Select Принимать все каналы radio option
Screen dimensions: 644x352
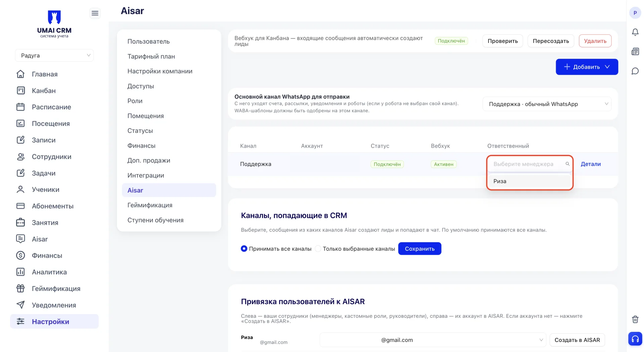tap(244, 249)
